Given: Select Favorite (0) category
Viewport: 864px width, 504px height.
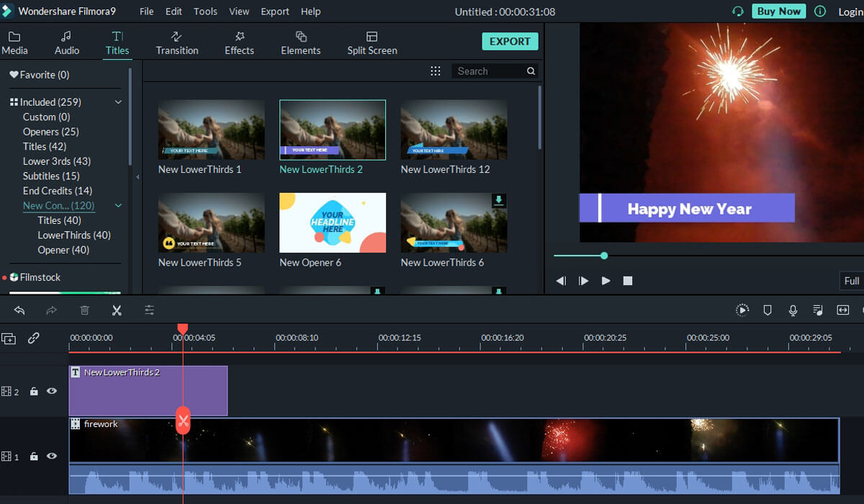Looking at the screenshot, I should pyautogui.click(x=40, y=75).
